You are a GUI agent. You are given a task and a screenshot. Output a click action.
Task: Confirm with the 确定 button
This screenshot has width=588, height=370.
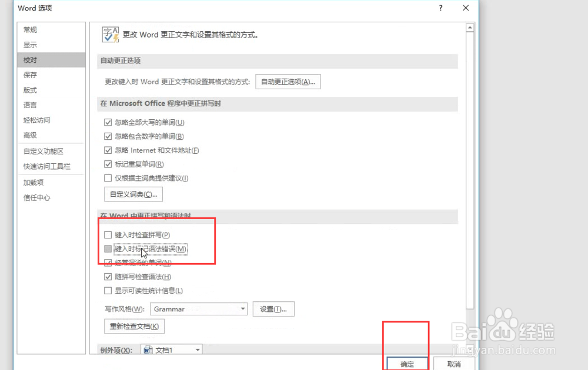point(407,364)
